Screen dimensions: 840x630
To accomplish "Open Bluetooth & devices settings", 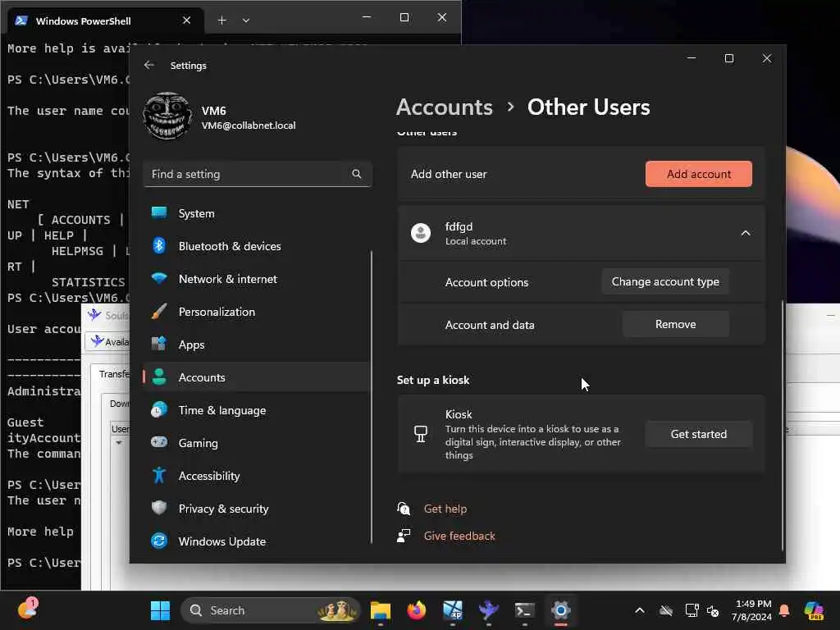I will [257, 246].
